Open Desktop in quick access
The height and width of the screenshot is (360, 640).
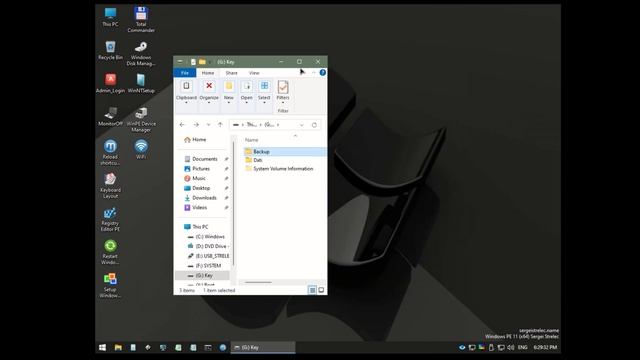[x=201, y=188]
